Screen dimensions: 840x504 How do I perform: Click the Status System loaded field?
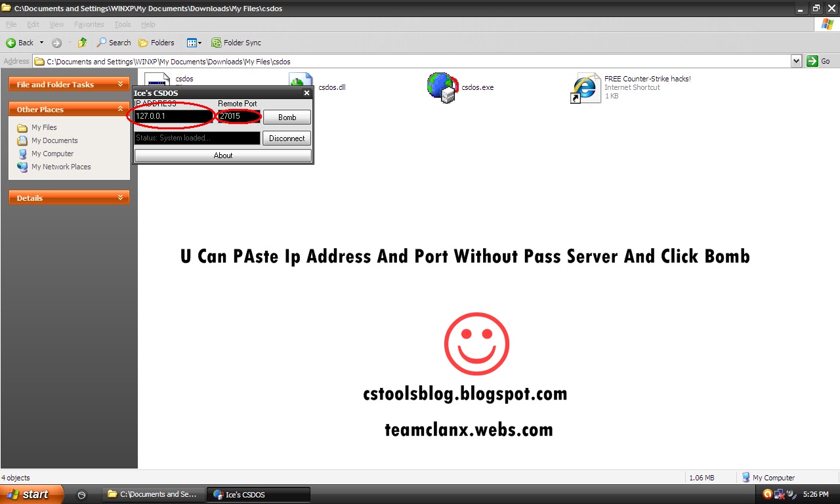coord(197,138)
